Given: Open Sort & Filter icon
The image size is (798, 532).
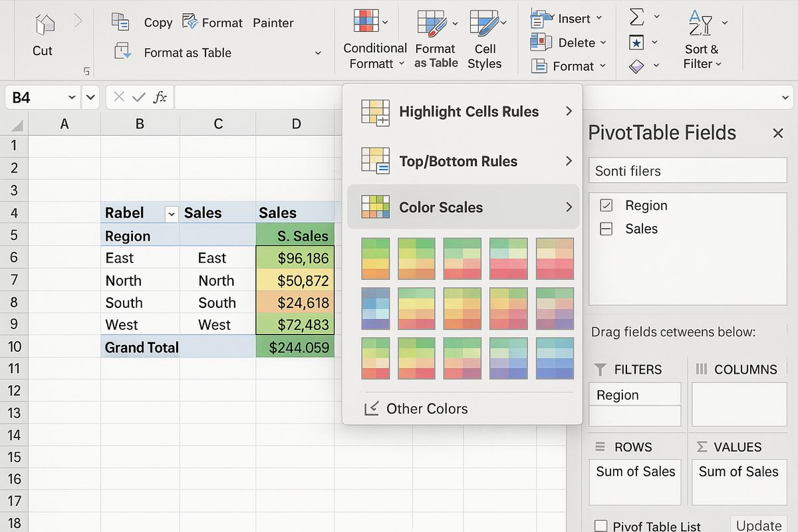Looking at the screenshot, I should click(x=701, y=22).
